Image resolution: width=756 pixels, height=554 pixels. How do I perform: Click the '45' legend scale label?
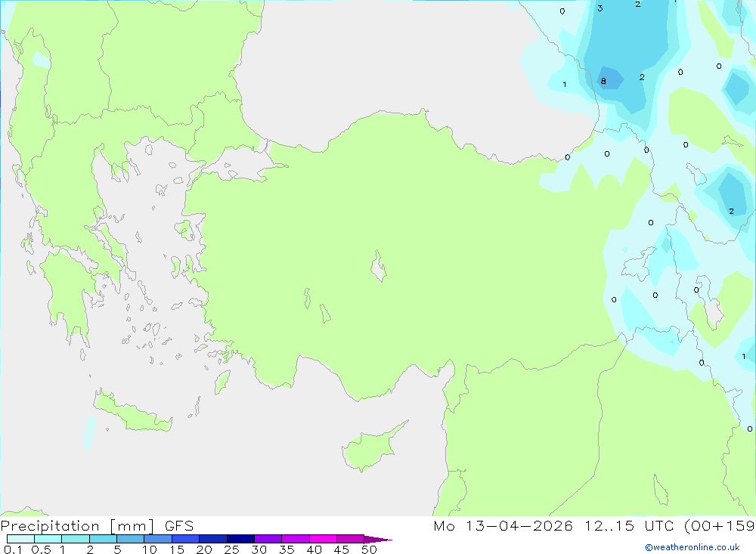coord(342,549)
